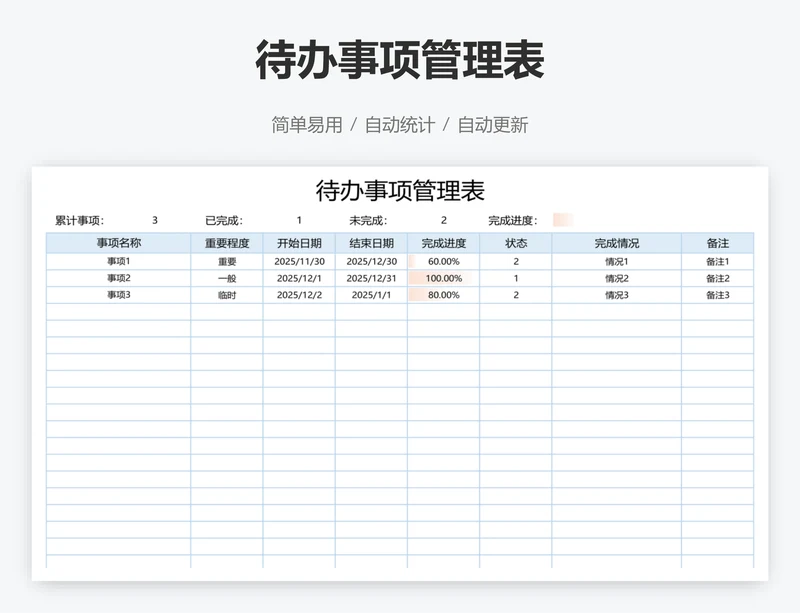
Task: Select the 100.00% progress cell
Action: (443, 279)
